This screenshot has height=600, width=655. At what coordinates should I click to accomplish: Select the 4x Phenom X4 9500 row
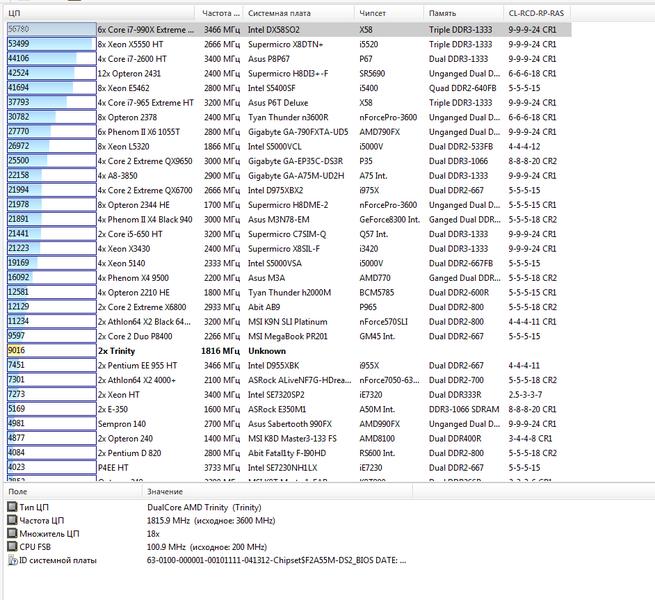tap(289, 278)
